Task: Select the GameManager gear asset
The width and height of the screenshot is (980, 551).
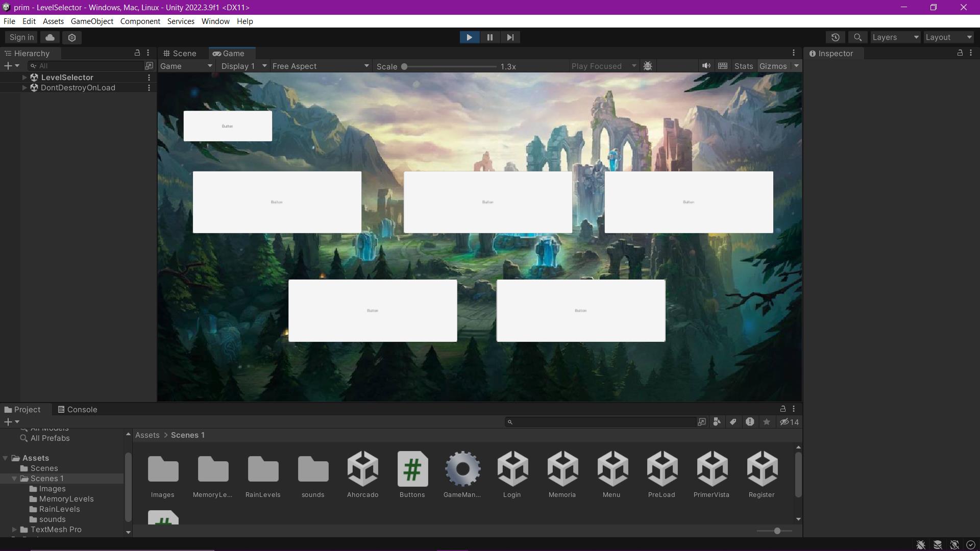Action: coord(462,469)
